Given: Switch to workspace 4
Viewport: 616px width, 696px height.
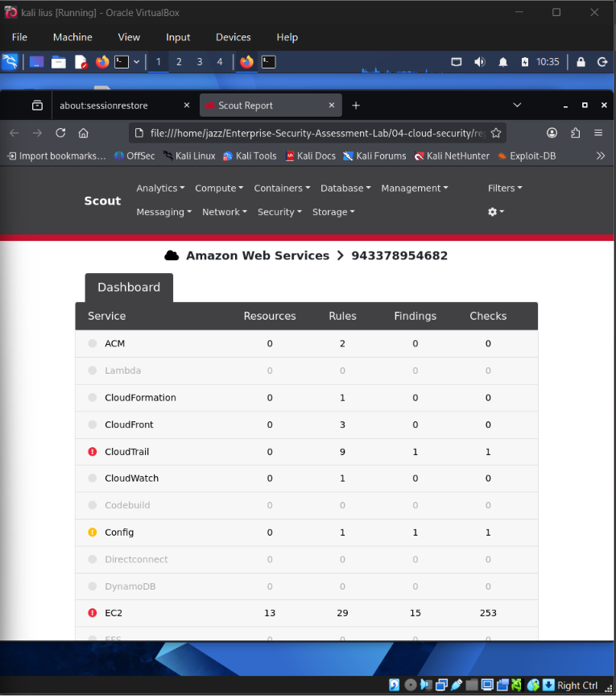Looking at the screenshot, I should [220, 62].
